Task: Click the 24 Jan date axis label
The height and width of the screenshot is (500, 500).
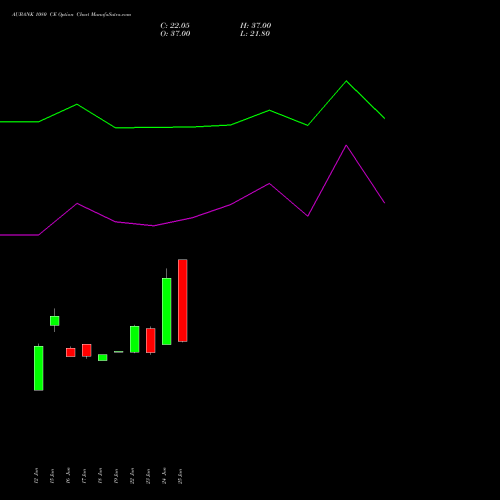Action: 164,476
